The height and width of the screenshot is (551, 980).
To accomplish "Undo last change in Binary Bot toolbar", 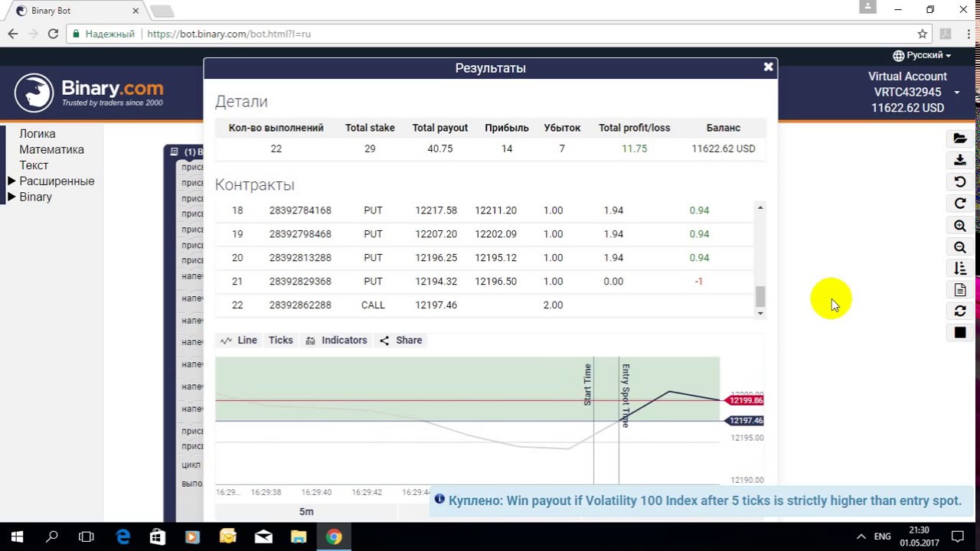I will (959, 182).
